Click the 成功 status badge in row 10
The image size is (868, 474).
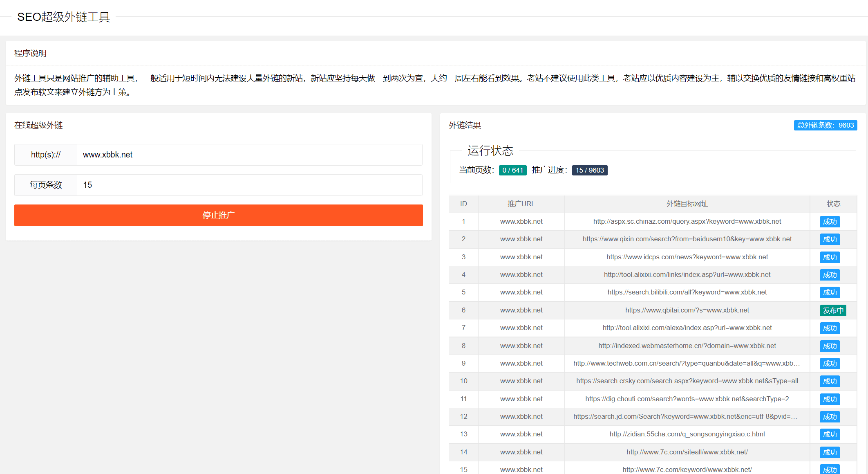click(830, 381)
